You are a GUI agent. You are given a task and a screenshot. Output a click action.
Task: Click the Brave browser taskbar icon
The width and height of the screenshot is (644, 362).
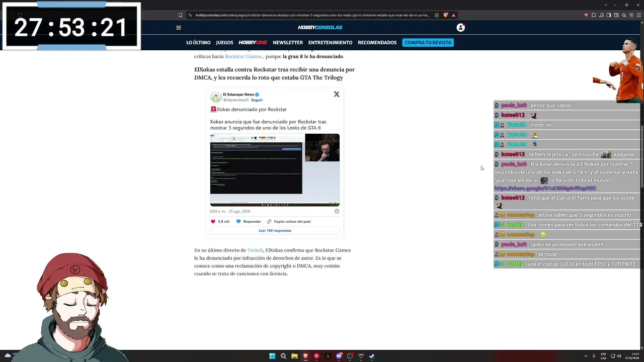point(305,356)
